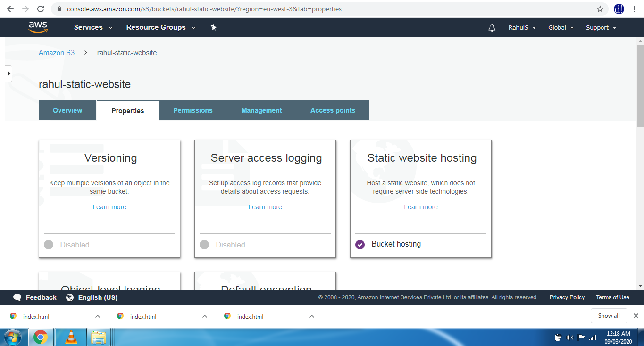Select the Properties tab
This screenshot has width=644, height=346.
click(x=128, y=111)
